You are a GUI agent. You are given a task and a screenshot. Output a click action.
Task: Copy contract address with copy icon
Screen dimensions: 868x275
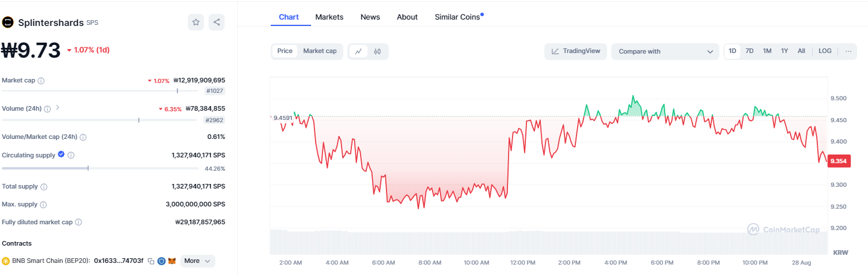pyautogui.click(x=151, y=261)
